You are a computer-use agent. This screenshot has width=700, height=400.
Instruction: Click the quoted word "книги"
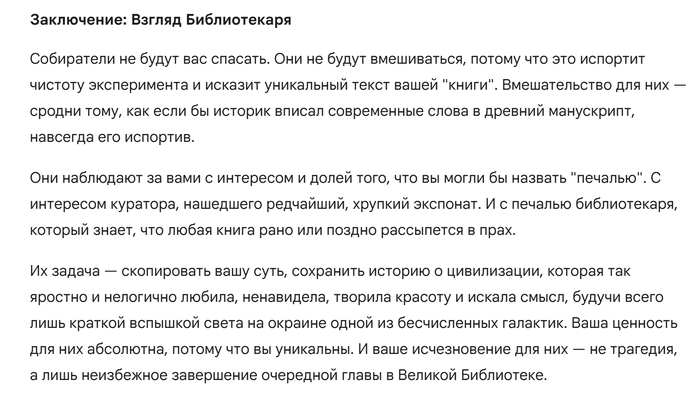(456, 83)
